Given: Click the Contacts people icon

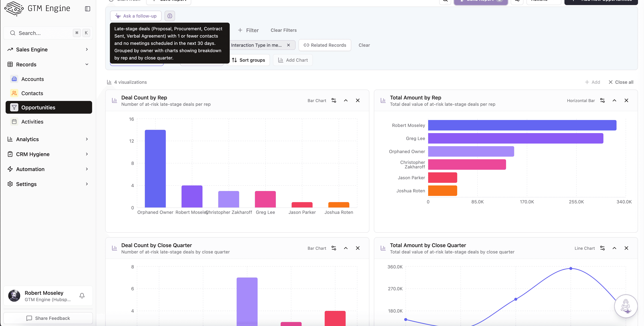Looking at the screenshot, I should pyautogui.click(x=14, y=93).
